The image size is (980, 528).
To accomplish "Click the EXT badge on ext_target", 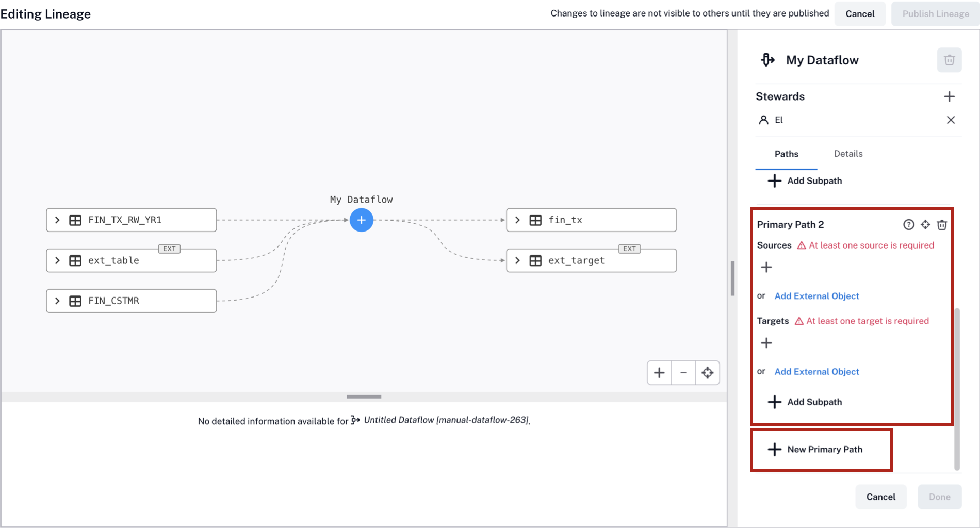I will (x=629, y=249).
